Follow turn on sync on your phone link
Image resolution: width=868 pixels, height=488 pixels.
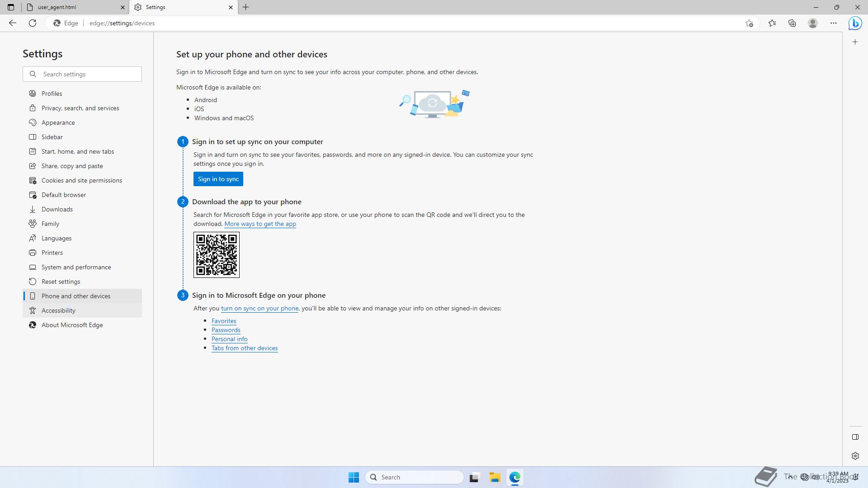[x=259, y=308]
